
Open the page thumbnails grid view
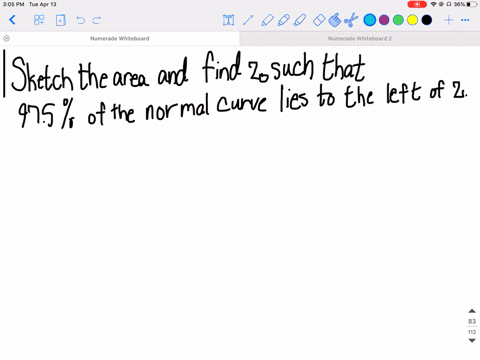pos(39,20)
